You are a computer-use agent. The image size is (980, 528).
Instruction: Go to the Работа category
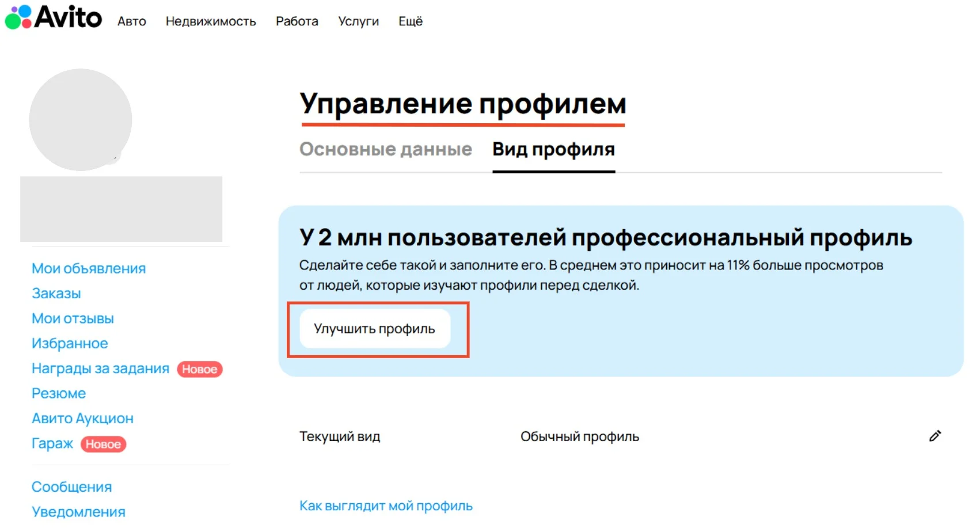tap(297, 21)
